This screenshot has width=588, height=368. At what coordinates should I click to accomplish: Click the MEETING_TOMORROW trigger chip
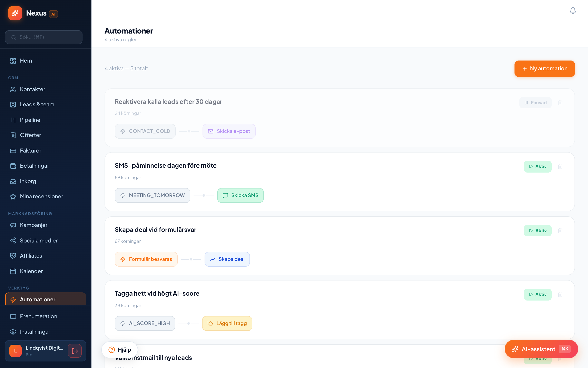pyautogui.click(x=152, y=195)
